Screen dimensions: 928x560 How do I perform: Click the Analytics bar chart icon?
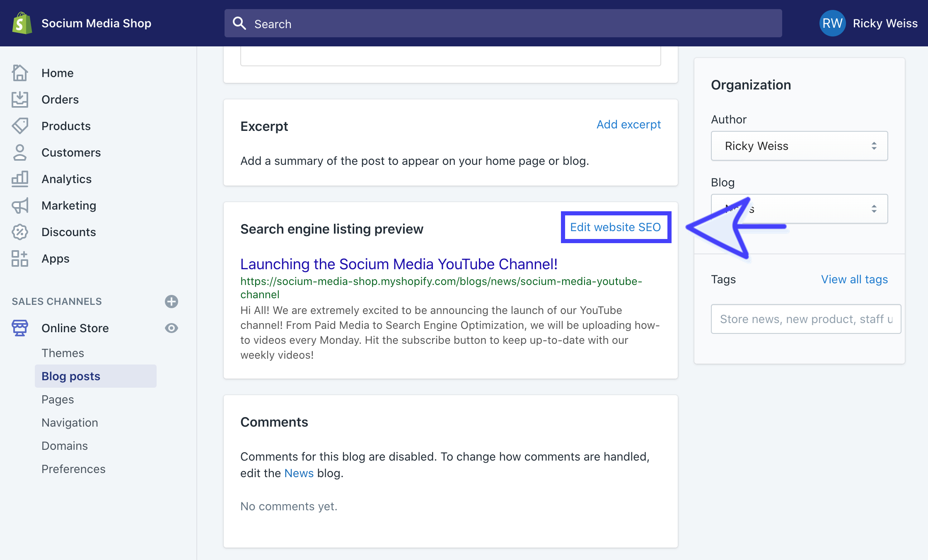19,179
